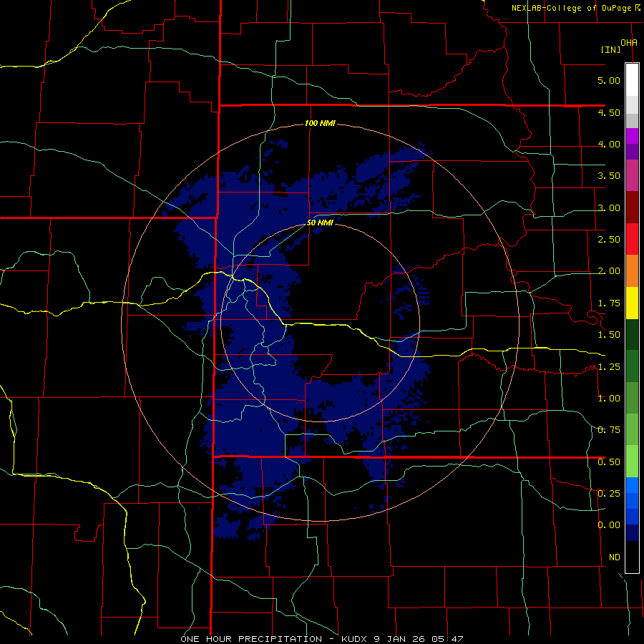Click the [IN] units label
The height and width of the screenshot is (644, 644).
(611, 49)
